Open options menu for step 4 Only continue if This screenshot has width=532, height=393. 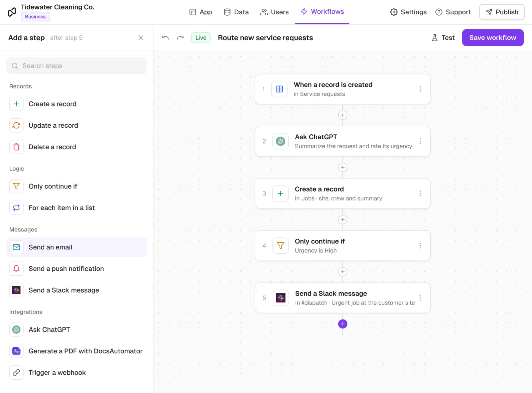coord(420,246)
